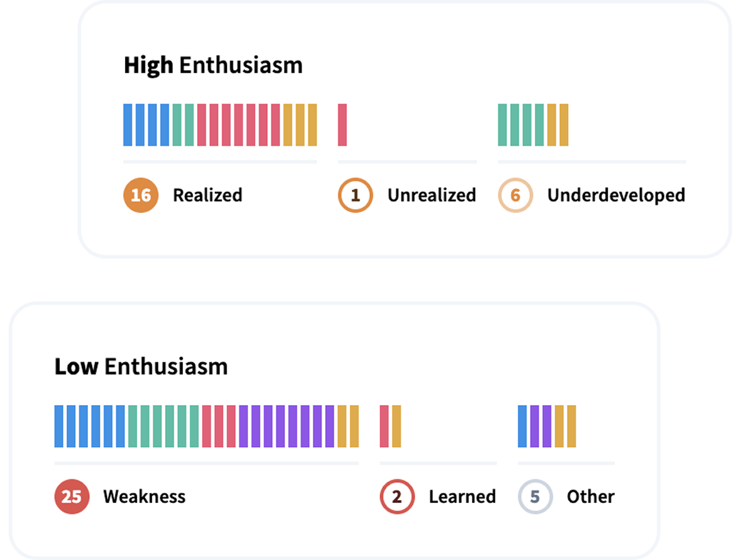Image resolution: width=740 pixels, height=560 pixels.
Task: Open the Realized category label
Action: 207,195
